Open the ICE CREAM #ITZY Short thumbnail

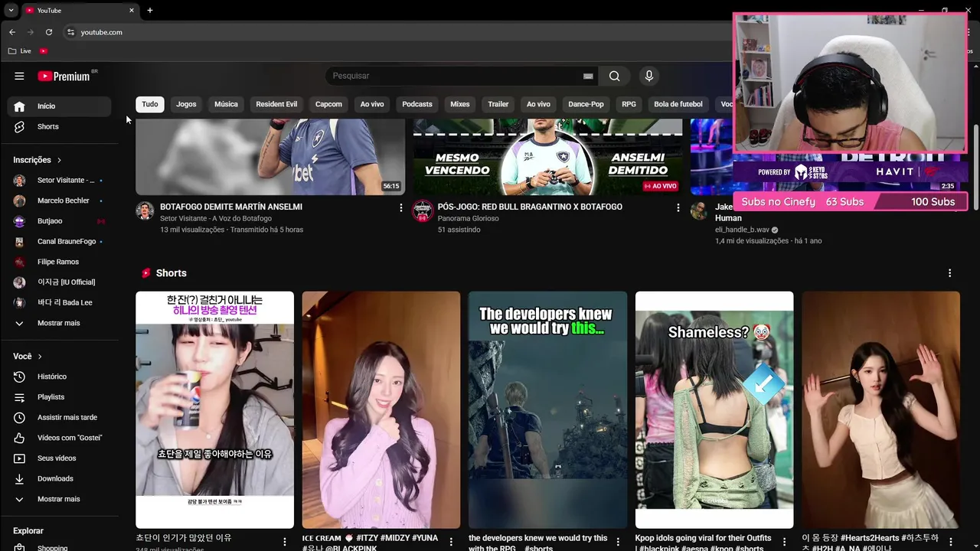click(381, 409)
